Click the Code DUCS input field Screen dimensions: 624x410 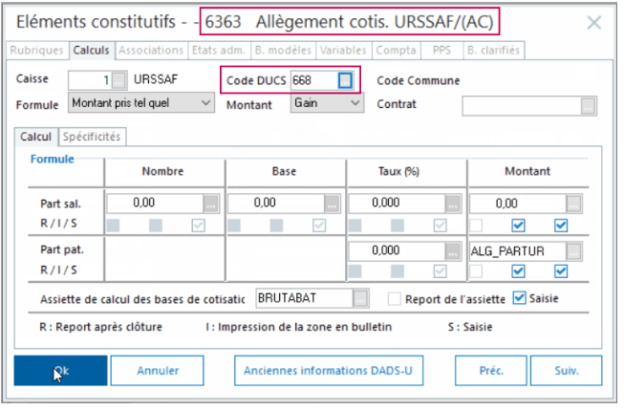click(x=314, y=80)
